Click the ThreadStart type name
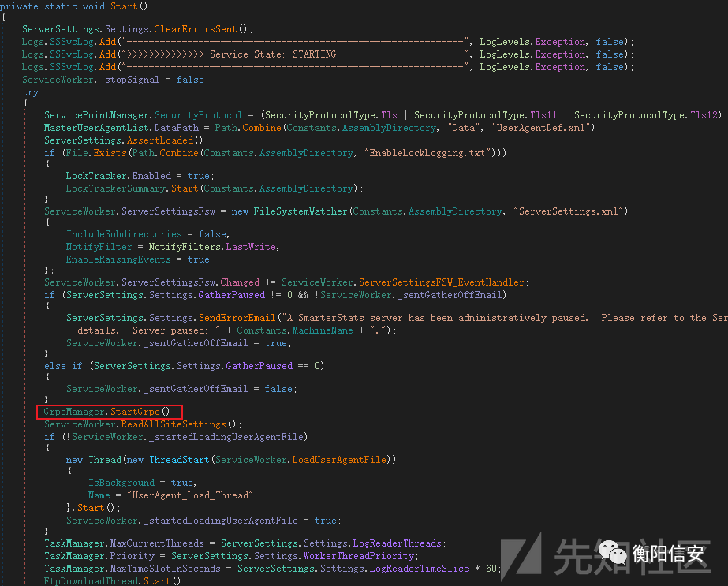 coord(179,459)
